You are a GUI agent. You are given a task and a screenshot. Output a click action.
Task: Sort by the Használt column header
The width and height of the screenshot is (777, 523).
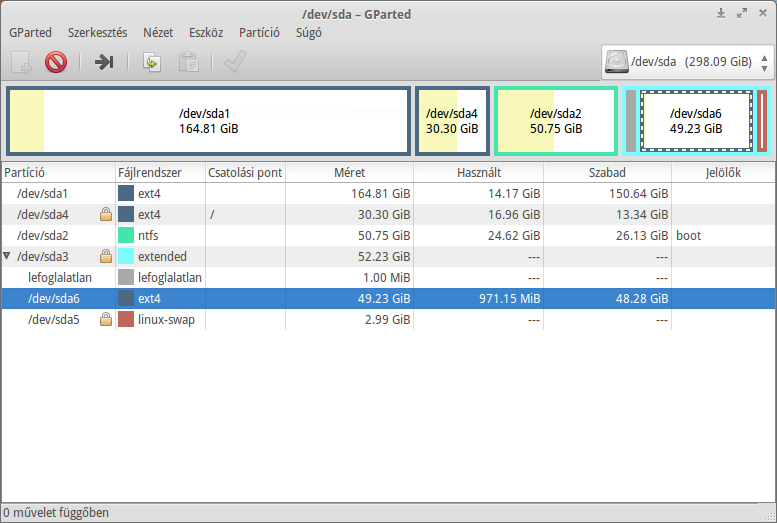pos(479,173)
